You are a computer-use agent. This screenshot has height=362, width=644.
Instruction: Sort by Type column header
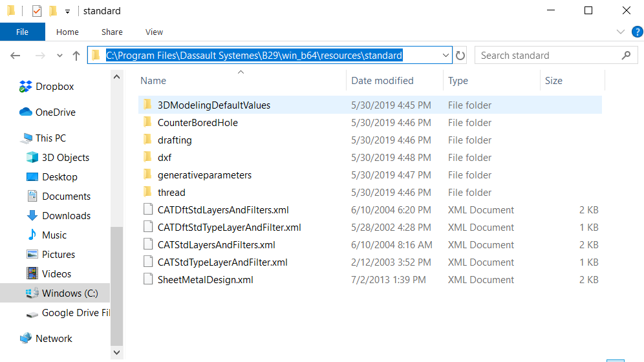point(458,81)
